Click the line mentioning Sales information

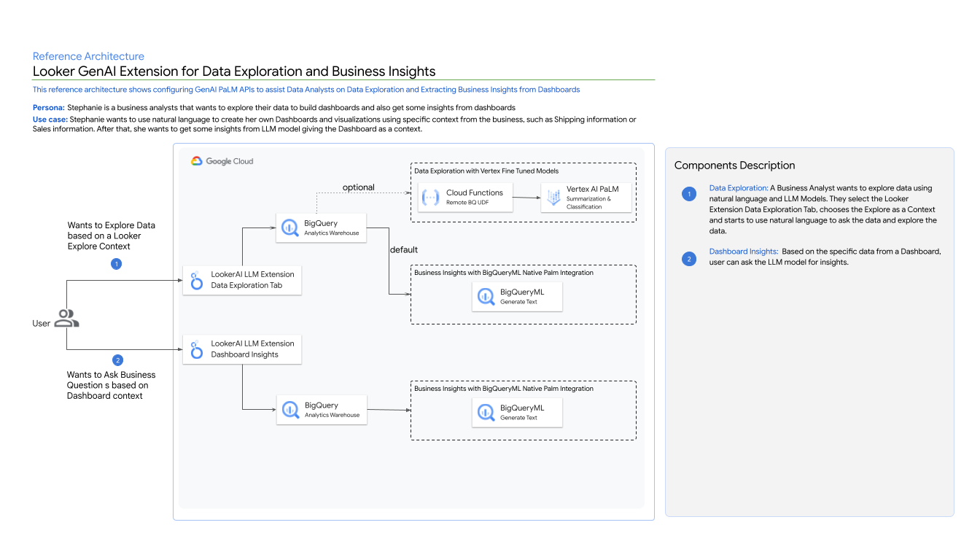[227, 129]
